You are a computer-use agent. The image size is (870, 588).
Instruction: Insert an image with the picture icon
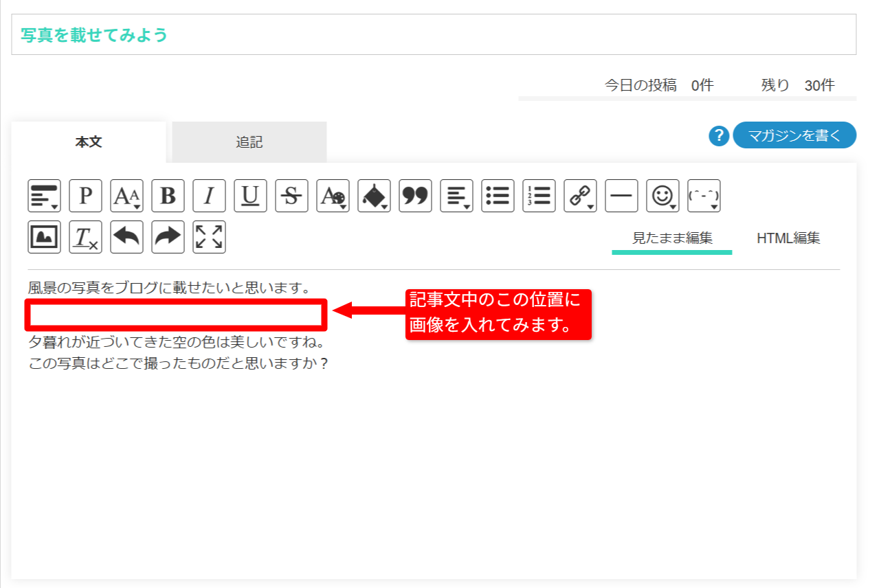pos(45,237)
